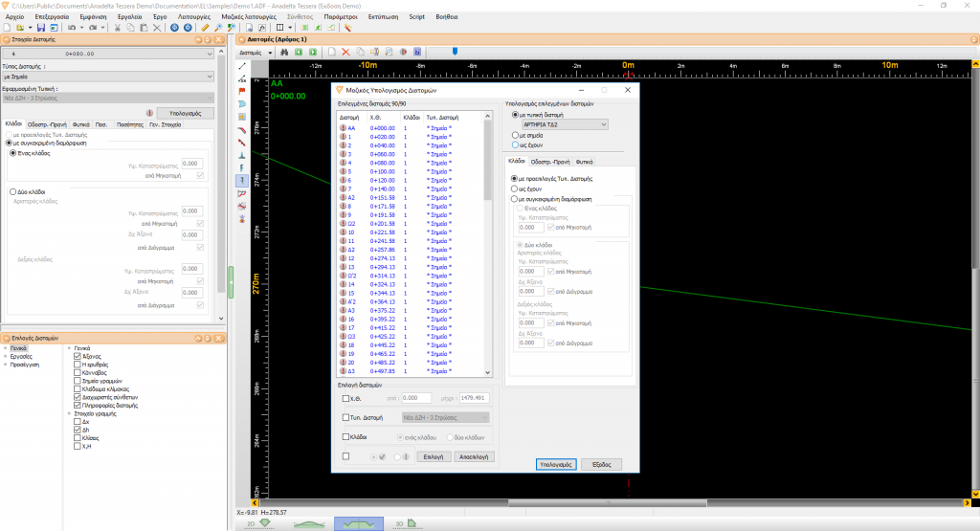Open the Διατομές dropdown in section toolbar

(255, 52)
